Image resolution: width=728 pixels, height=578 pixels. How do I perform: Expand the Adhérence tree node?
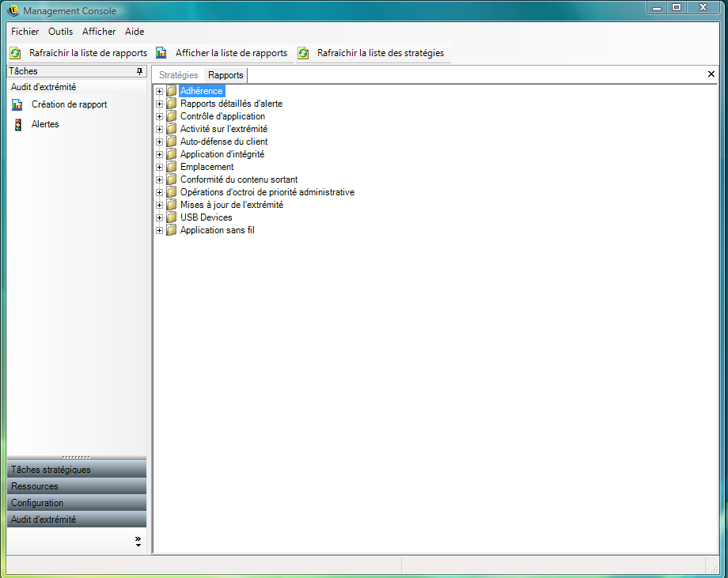(x=159, y=92)
